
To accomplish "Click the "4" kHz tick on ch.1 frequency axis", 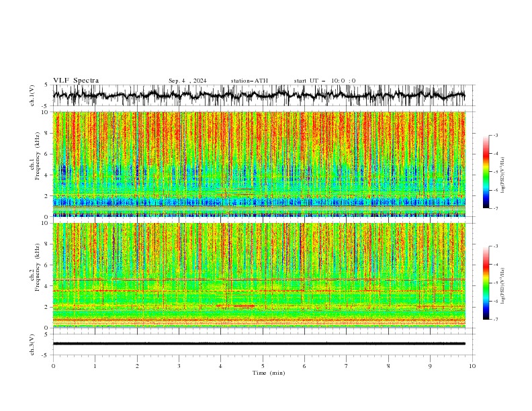I will (x=47, y=175).
